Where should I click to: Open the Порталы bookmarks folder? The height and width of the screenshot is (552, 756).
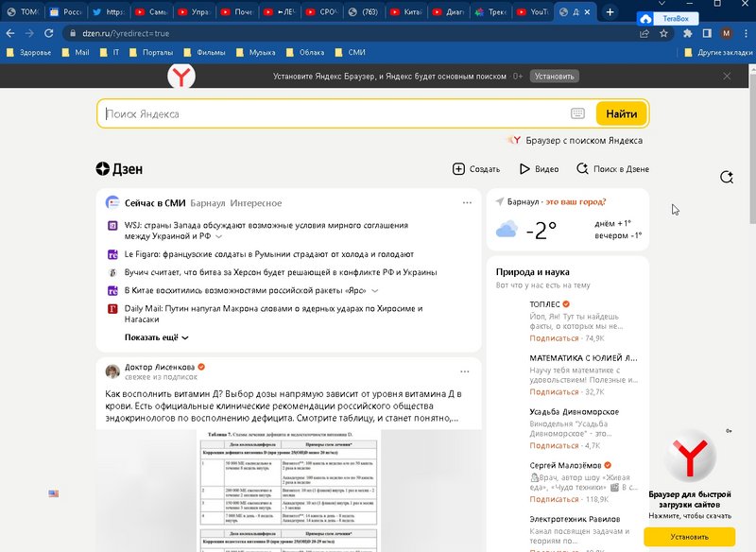pyautogui.click(x=151, y=52)
